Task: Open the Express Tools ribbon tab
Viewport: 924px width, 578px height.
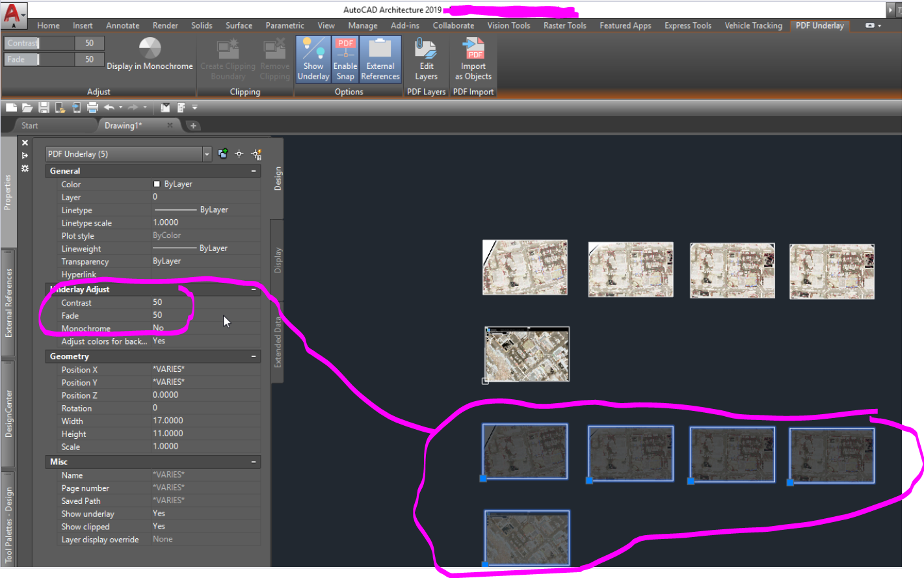Action: (688, 25)
